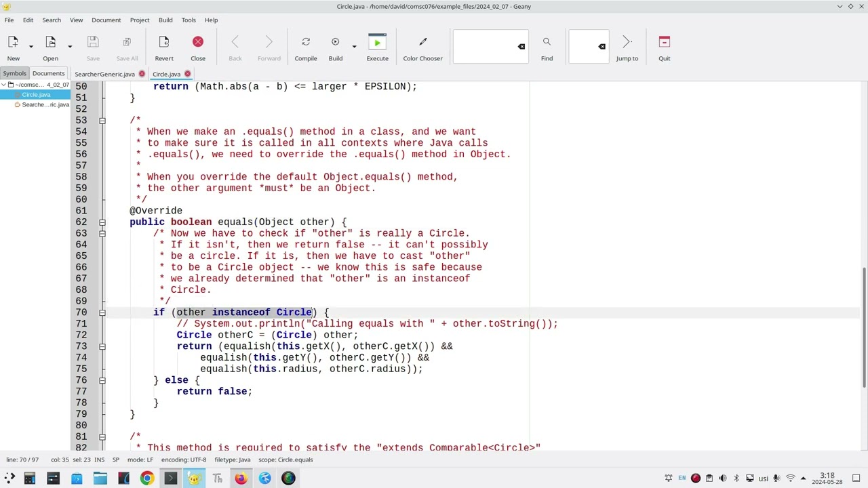The width and height of the screenshot is (868, 488).
Task: Click line number 70 in margin
Action: [x=81, y=312]
